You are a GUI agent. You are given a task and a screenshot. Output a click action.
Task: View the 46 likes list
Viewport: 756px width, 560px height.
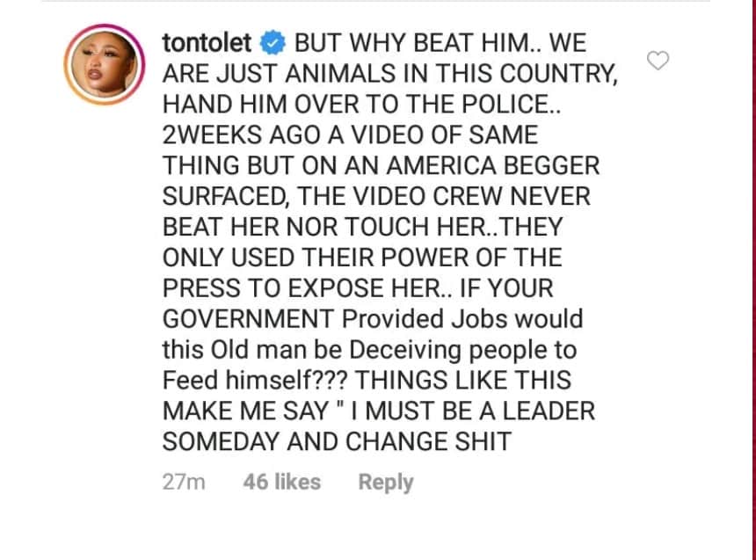[x=282, y=482]
